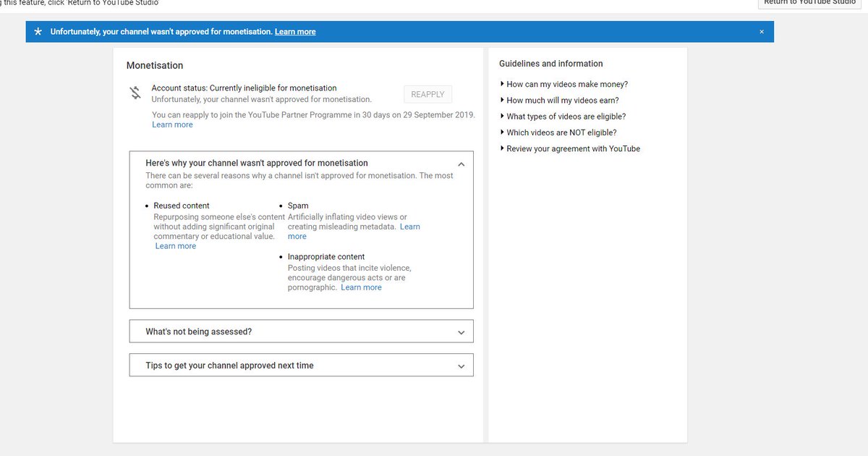Click Return to YouTube Studio button
The width and height of the screenshot is (868, 456).
(809, 2)
